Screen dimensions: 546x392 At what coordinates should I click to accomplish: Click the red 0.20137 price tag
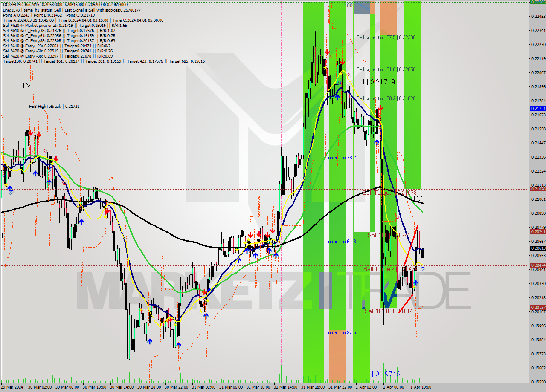tap(537, 307)
